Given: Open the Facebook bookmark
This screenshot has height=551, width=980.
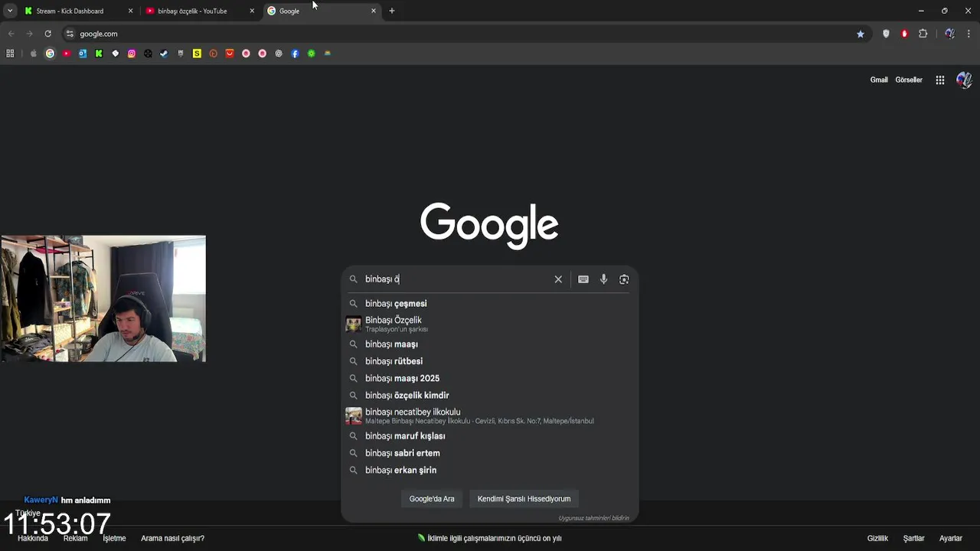Looking at the screenshot, I should (295, 54).
